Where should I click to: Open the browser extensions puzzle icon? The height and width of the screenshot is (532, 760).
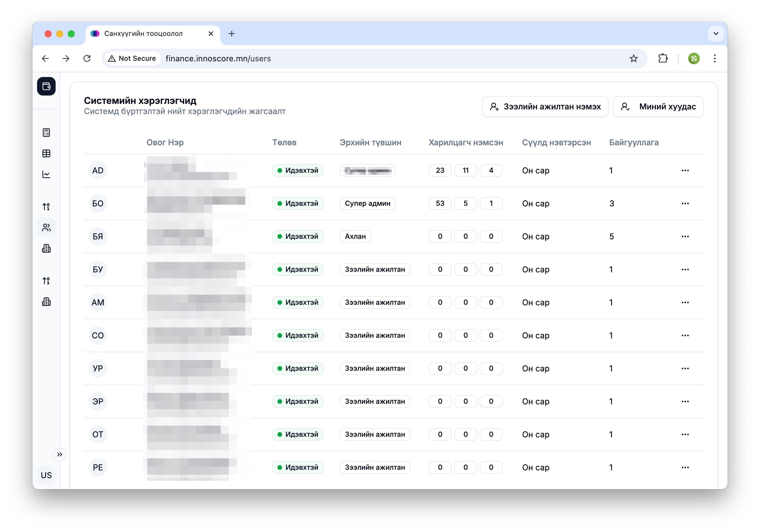coord(663,58)
